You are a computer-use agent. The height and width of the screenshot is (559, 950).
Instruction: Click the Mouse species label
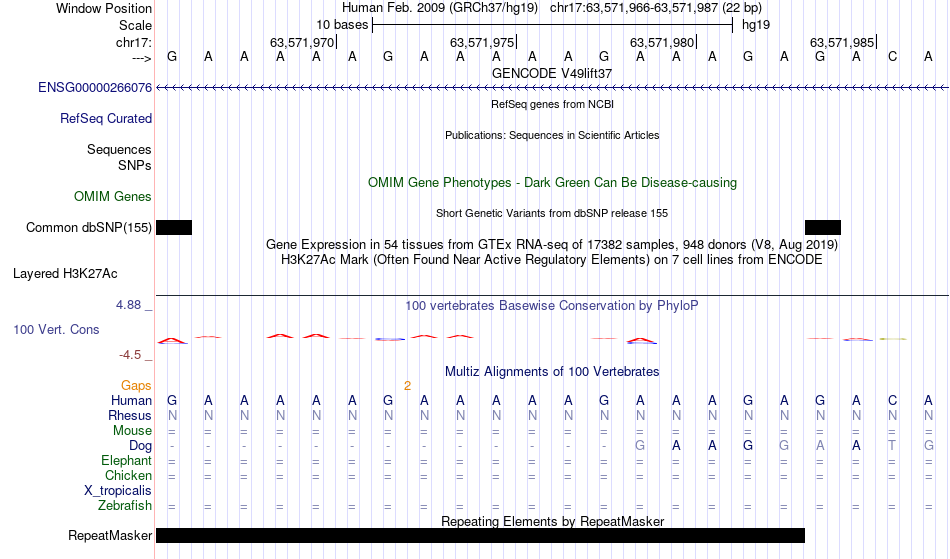click(133, 431)
